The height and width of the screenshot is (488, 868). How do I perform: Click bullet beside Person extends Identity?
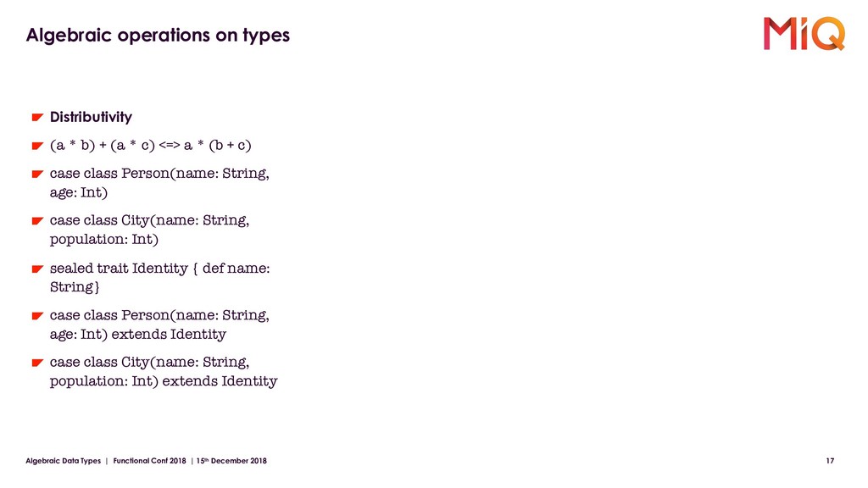pyautogui.click(x=37, y=317)
